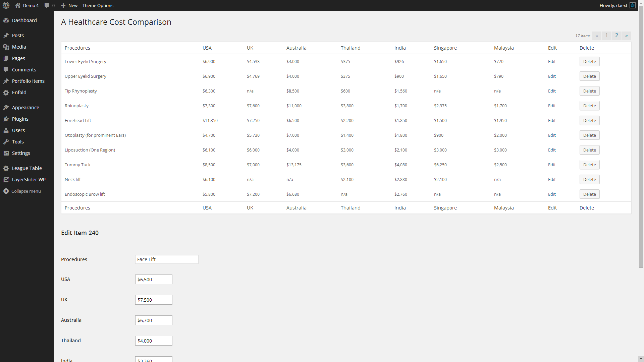Select the LayerSlider WP icon
The width and height of the screenshot is (644, 362).
[6, 179]
